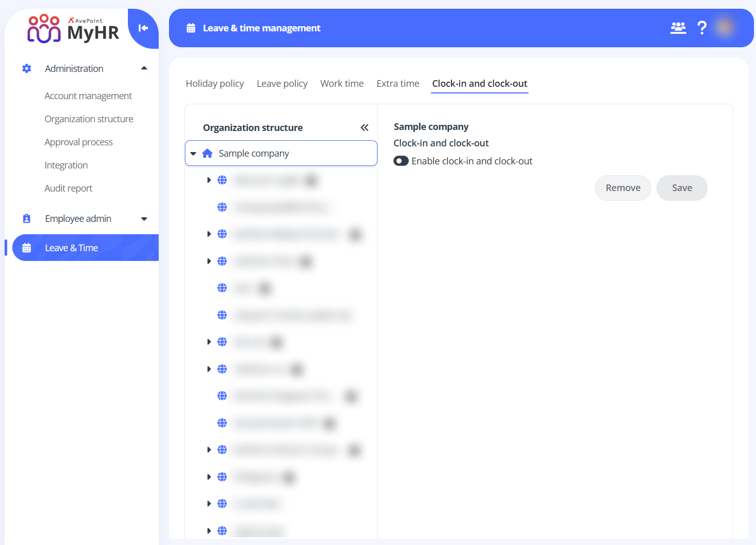This screenshot has width=756, height=545.
Task: Switch to the Leave policy tab
Action: [x=282, y=84]
